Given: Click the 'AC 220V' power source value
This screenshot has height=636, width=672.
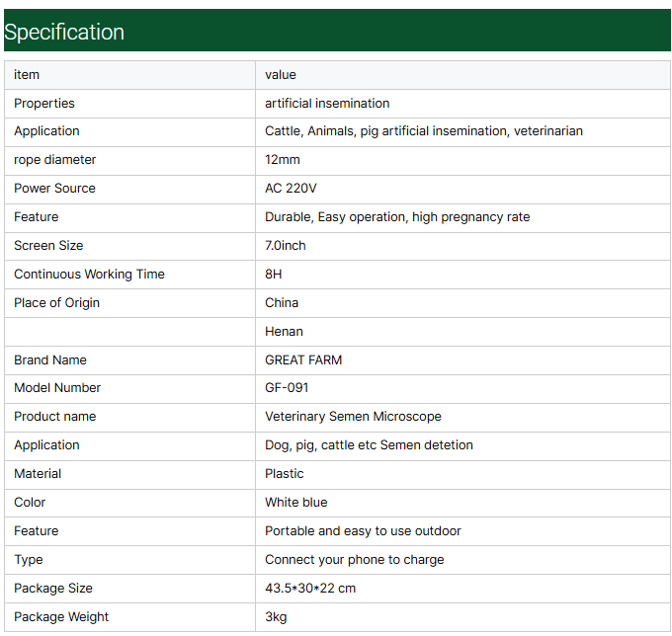Looking at the screenshot, I should point(291,189).
